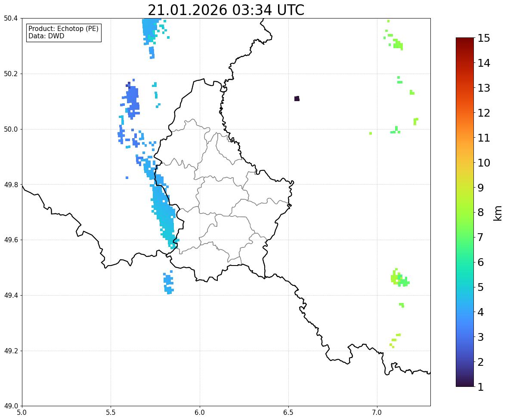Click the Data: DWD legend line
Screen dimensions: 507x420
coord(46,36)
